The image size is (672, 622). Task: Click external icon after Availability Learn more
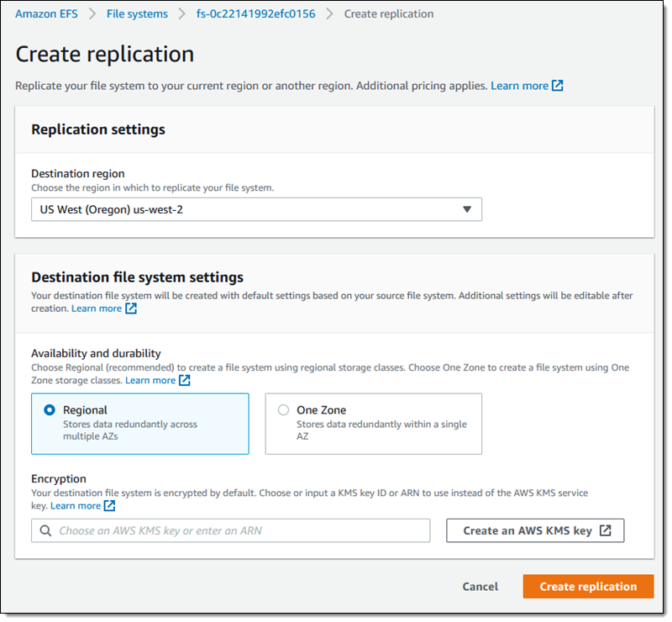coord(185,380)
